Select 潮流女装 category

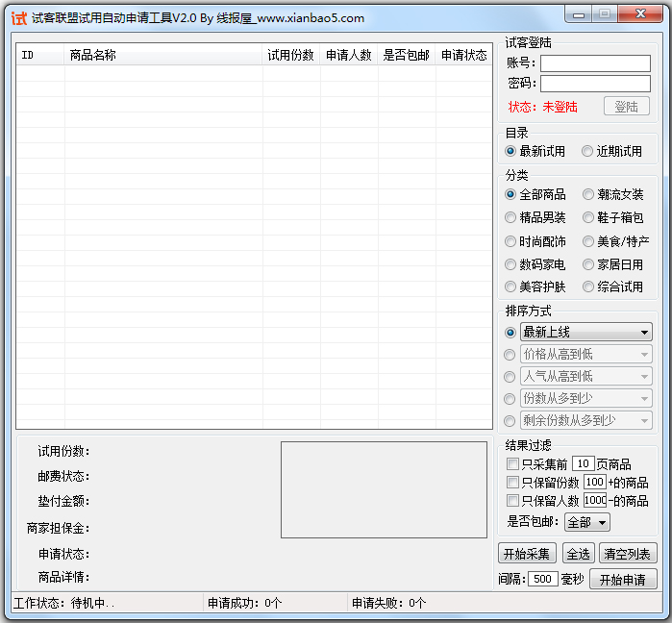tap(588, 195)
